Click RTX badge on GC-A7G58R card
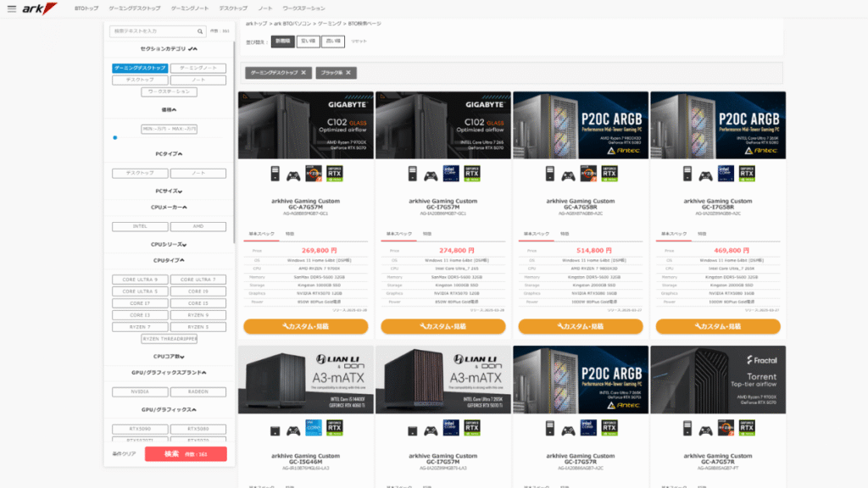Image resolution: width=868 pixels, height=488 pixels. (x=609, y=174)
